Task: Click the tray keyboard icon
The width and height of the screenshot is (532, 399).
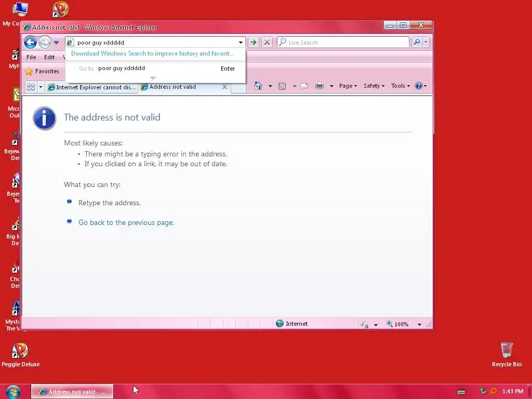Action: coord(461,392)
